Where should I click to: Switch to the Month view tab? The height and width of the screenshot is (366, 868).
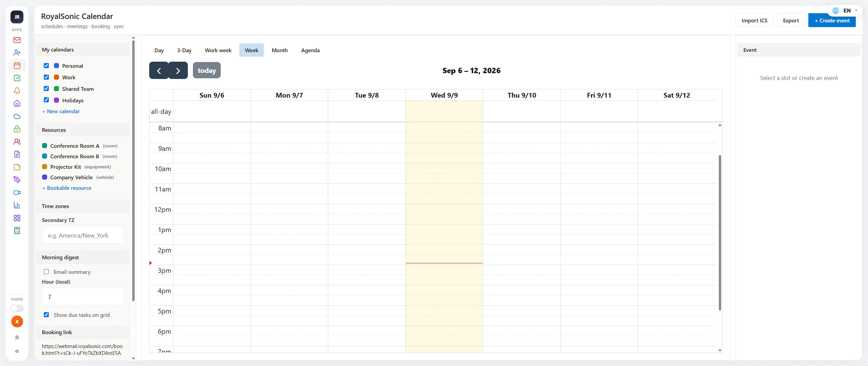pyautogui.click(x=280, y=50)
